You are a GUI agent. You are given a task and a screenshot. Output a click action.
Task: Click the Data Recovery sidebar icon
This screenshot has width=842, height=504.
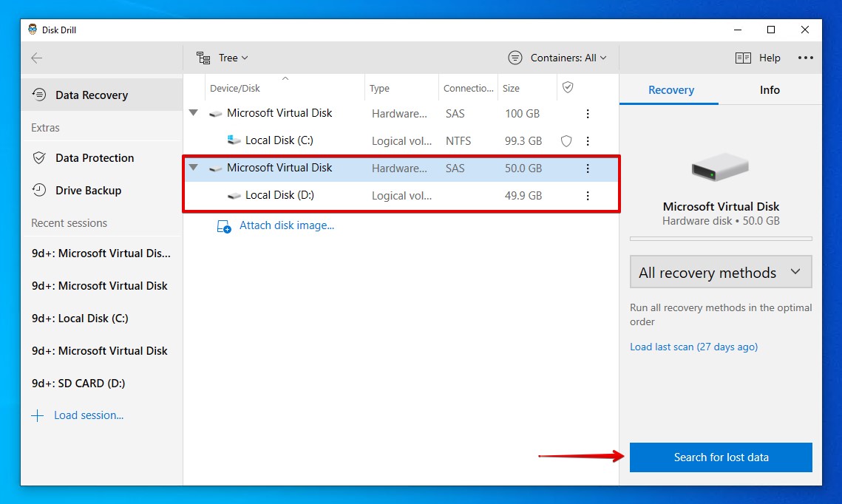(39, 95)
